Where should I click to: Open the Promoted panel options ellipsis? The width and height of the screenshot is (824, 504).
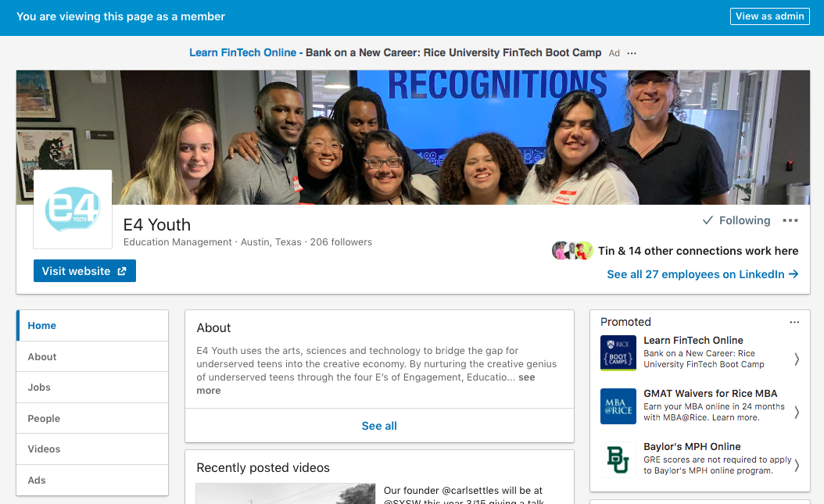click(x=794, y=322)
